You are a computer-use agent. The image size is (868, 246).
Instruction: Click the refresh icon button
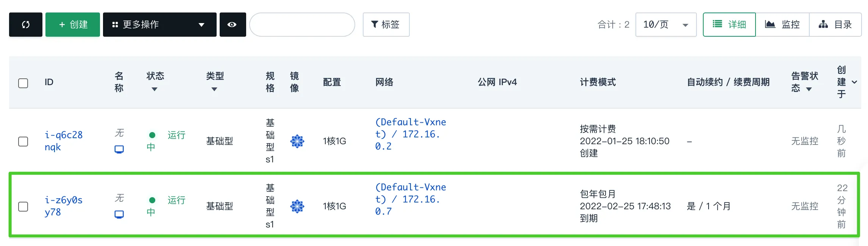26,25
